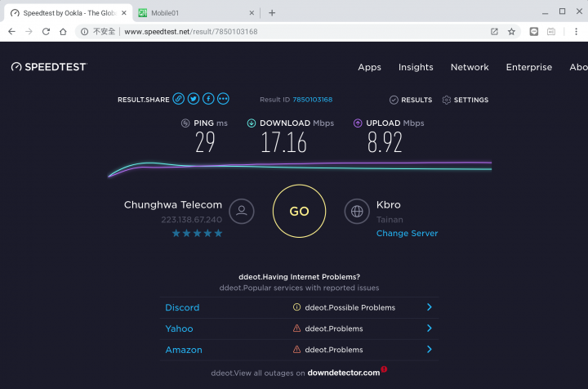Open the RESULTS history

pyautogui.click(x=411, y=100)
